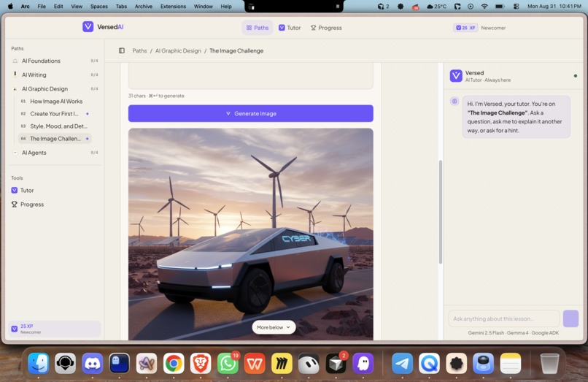Open Google Chrome from the dock

pyautogui.click(x=174, y=363)
